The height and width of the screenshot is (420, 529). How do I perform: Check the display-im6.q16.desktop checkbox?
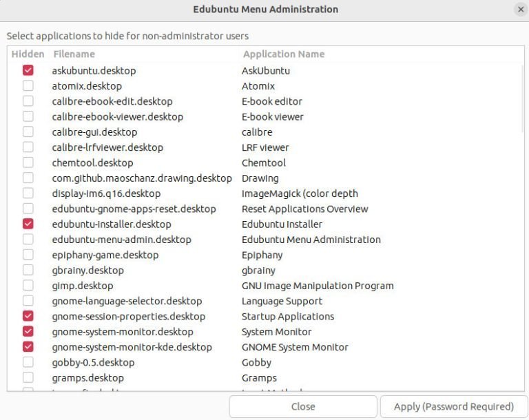coord(28,193)
